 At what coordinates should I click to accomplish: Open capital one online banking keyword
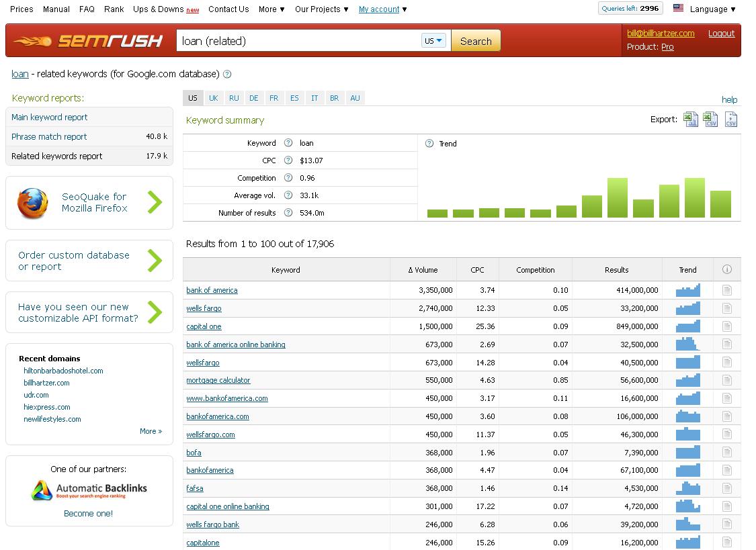tap(228, 506)
